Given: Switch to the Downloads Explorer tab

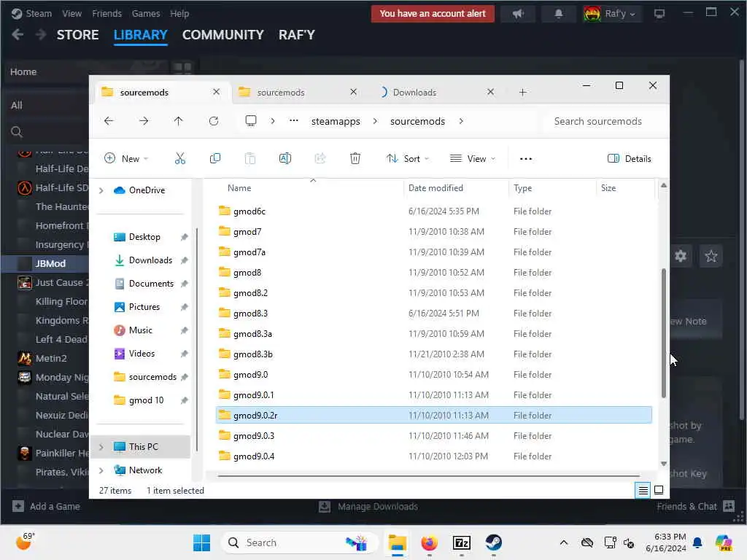Looking at the screenshot, I should pyautogui.click(x=414, y=93).
